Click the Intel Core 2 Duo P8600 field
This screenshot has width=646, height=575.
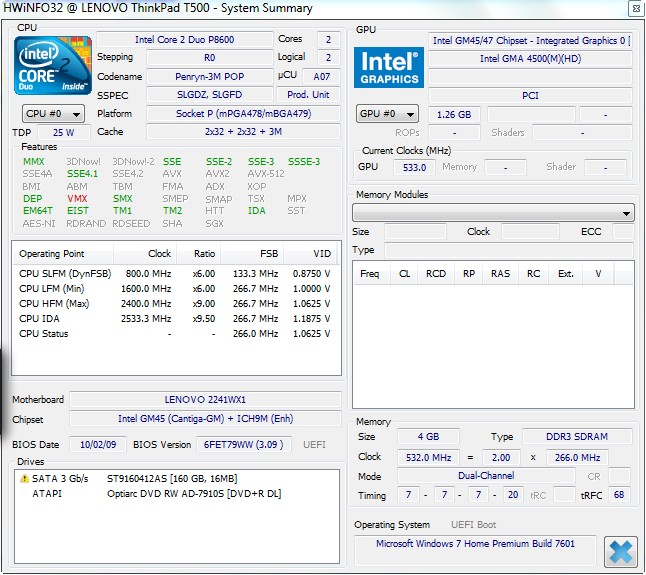coord(185,40)
